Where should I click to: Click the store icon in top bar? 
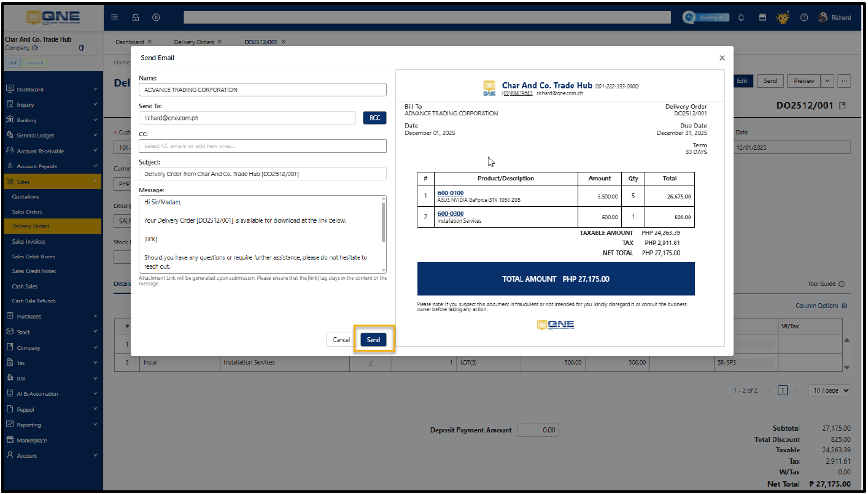click(x=762, y=18)
